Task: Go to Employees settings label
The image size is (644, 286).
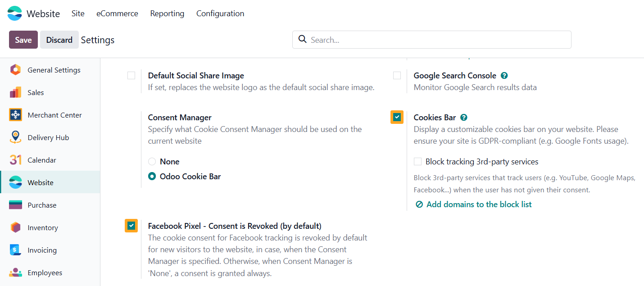Action: click(45, 272)
